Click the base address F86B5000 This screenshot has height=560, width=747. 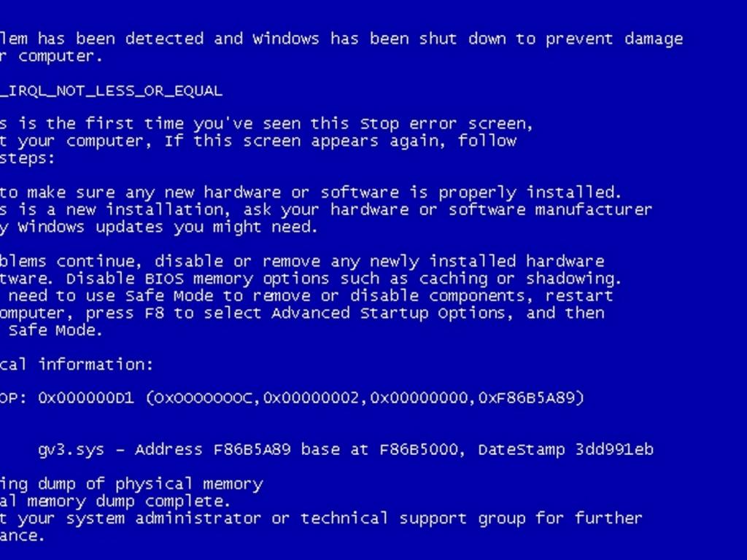pos(418,449)
